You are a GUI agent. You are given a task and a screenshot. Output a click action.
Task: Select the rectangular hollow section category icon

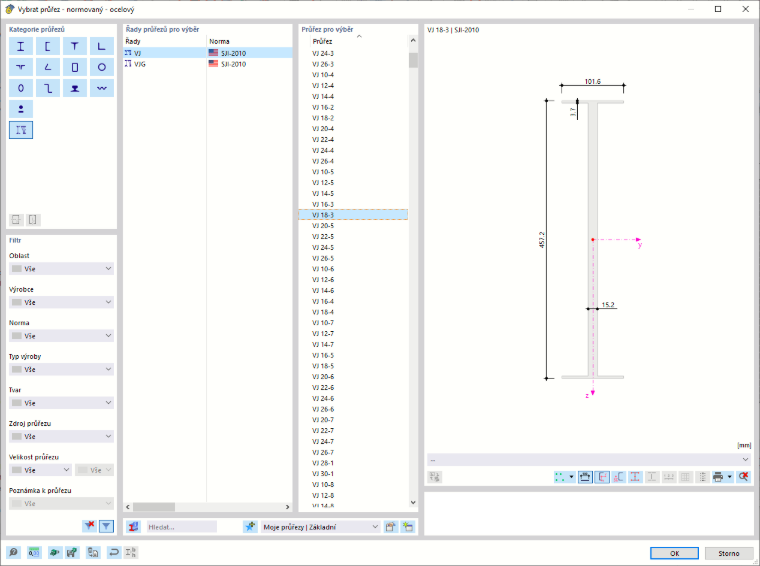click(x=75, y=67)
